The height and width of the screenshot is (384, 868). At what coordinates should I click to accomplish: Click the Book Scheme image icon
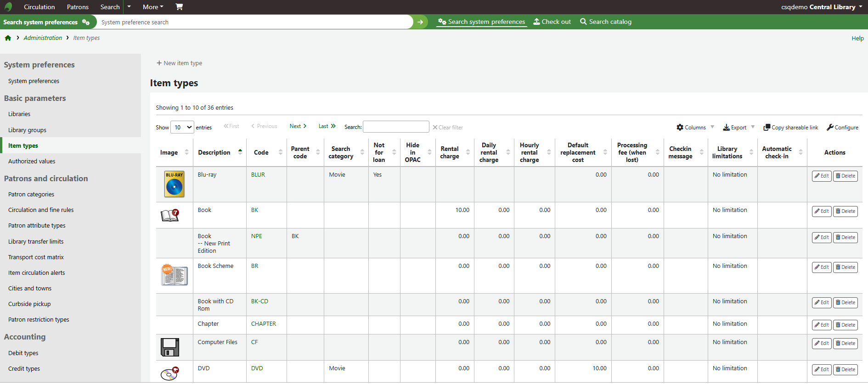[175, 275]
